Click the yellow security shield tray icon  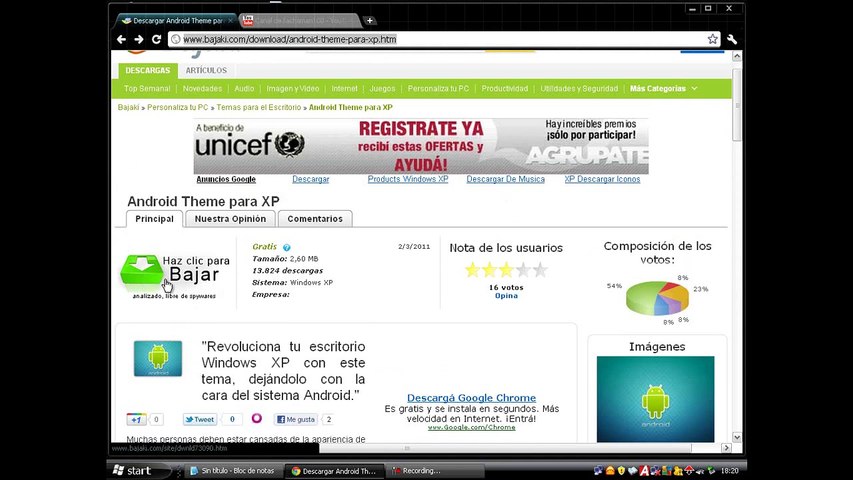click(x=621, y=471)
